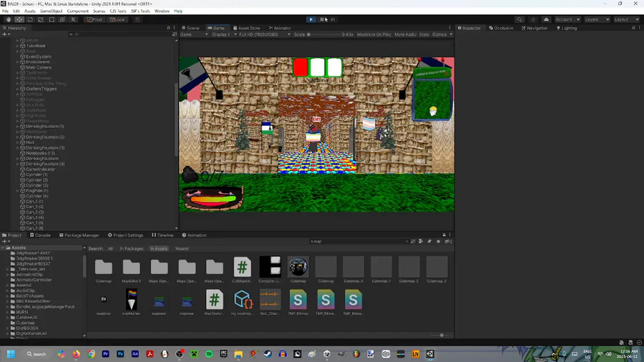The height and width of the screenshot is (362, 644).
Task: Select the Rotate tool in the toolbar
Action: (30, 19)
